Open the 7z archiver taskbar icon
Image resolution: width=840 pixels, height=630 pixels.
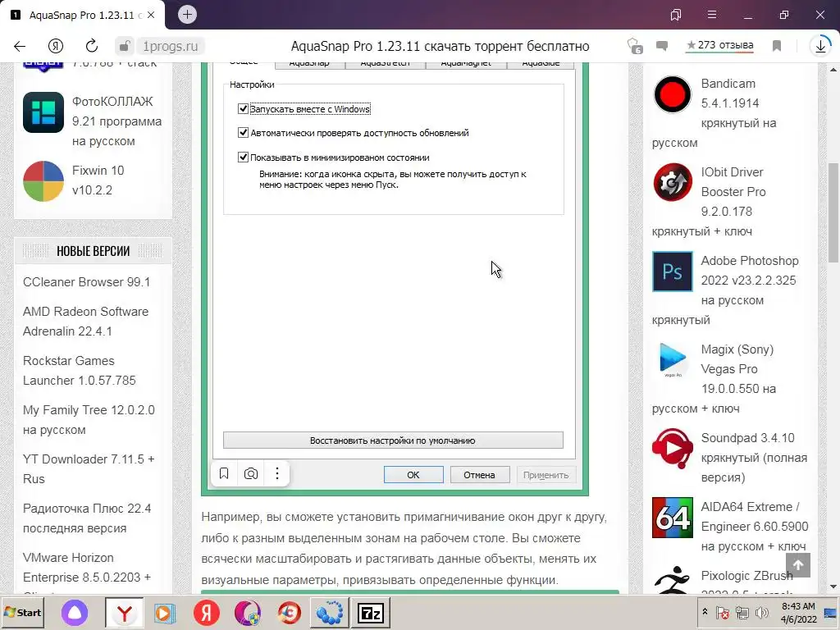point(371,612)
